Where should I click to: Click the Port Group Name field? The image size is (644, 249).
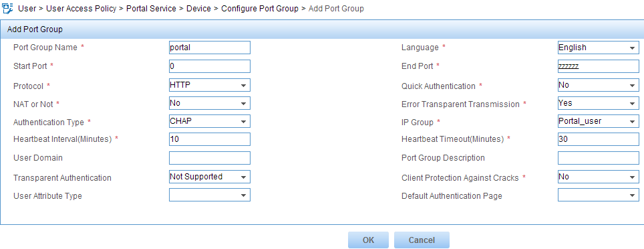click(210, 48)
